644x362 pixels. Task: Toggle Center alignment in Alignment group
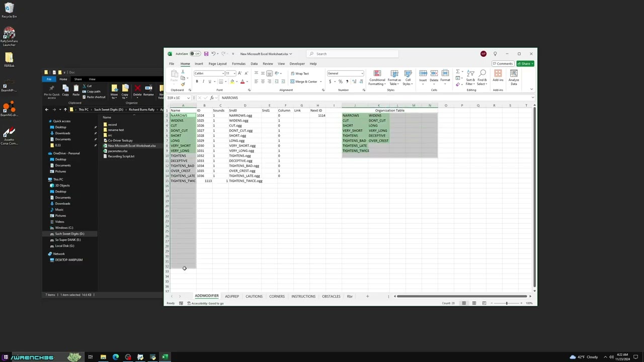point(263,81)
